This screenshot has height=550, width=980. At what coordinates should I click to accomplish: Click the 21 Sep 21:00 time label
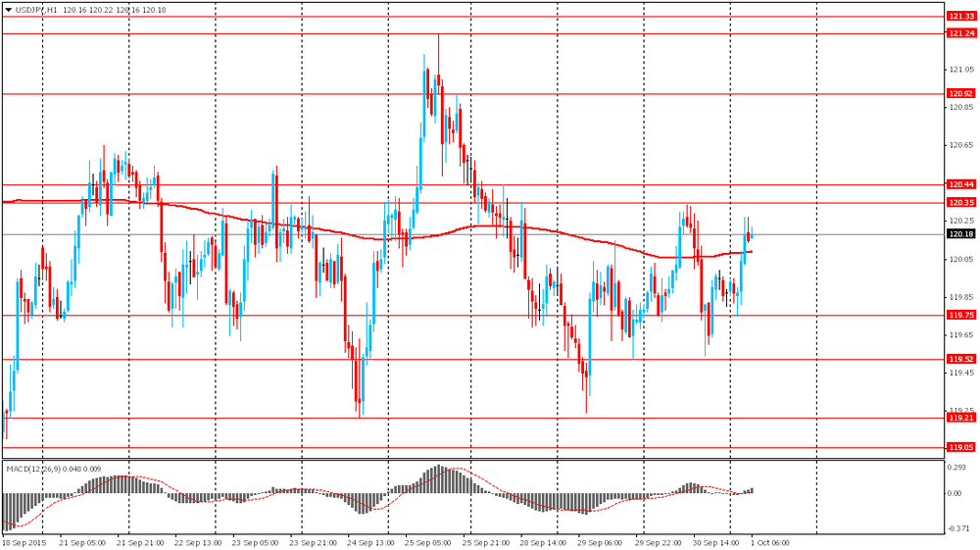pyautogui.click(x=140, y=542)
